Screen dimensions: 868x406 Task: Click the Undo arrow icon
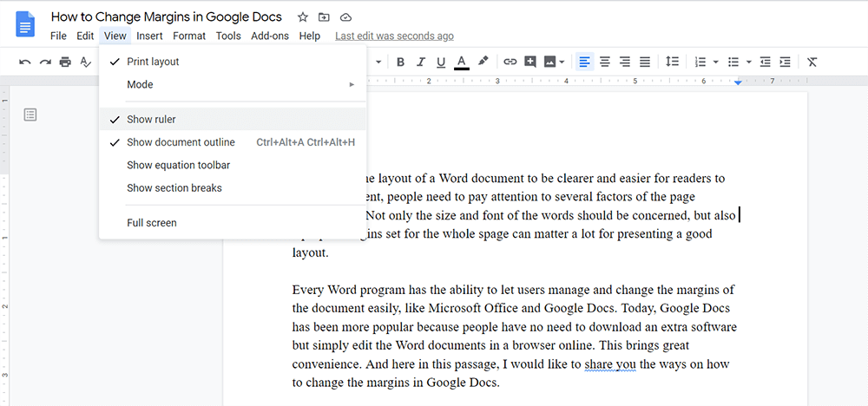[24, 62]
